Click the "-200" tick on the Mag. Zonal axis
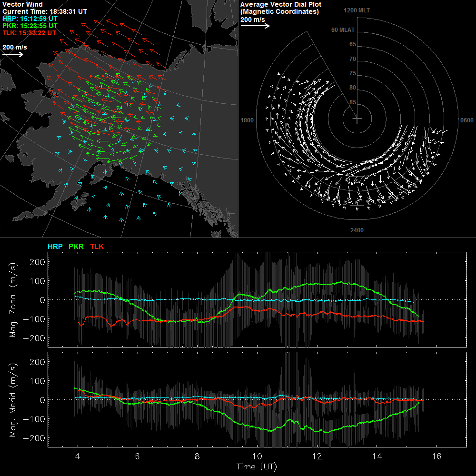The width and height of the screenshot is (476, 476). pyautogui.click(x=35, y=338)
